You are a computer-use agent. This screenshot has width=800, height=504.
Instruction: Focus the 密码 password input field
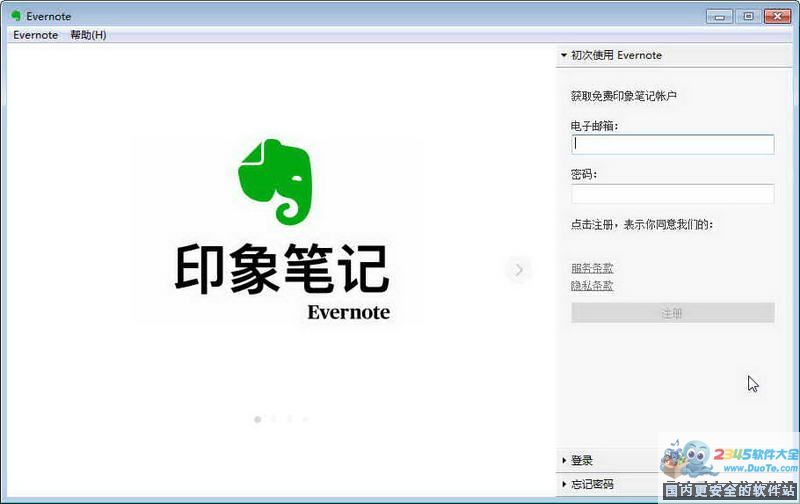coord(672,194)
